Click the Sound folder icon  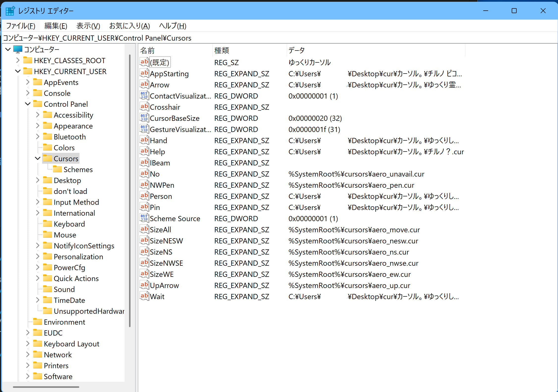tap(48, 289)
